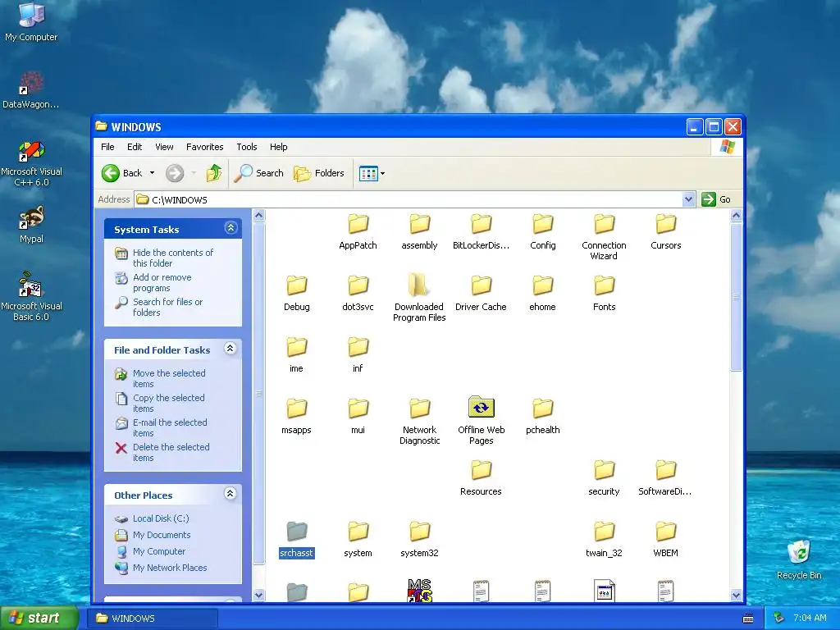Select the ime folder
840x630 pixels.
296,354
